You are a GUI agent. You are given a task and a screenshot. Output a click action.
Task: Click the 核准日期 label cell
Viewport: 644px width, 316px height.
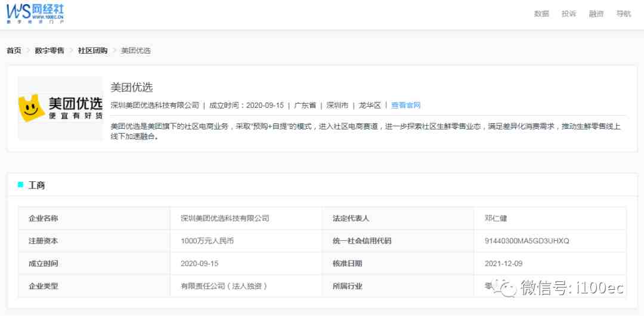click(398, 264)
